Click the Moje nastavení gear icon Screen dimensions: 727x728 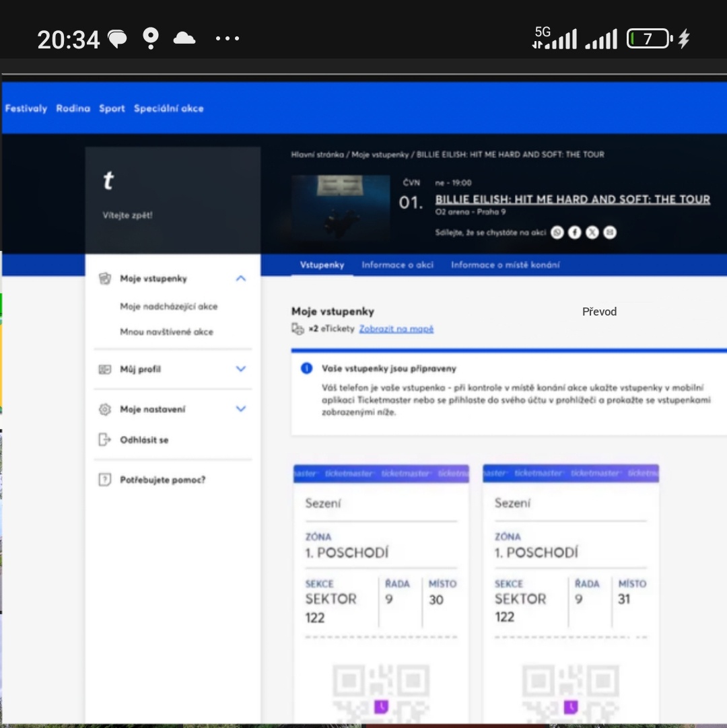coord(105,409)
